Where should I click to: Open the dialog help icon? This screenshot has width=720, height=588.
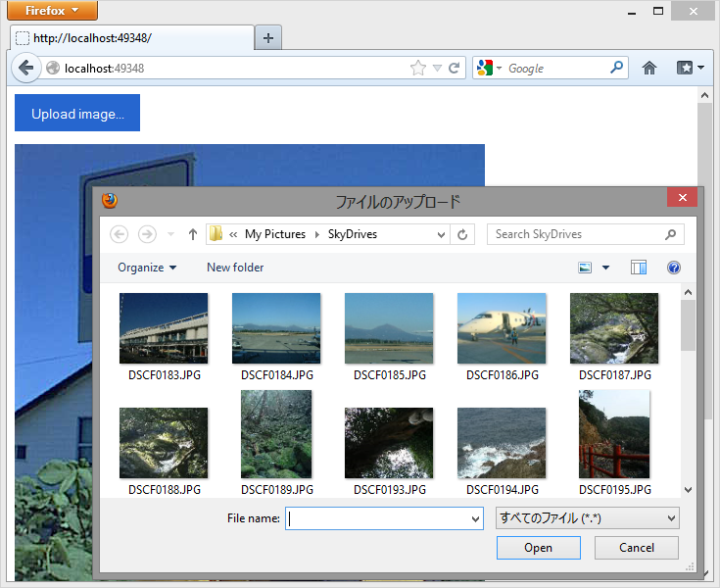[x=674, y=268]
